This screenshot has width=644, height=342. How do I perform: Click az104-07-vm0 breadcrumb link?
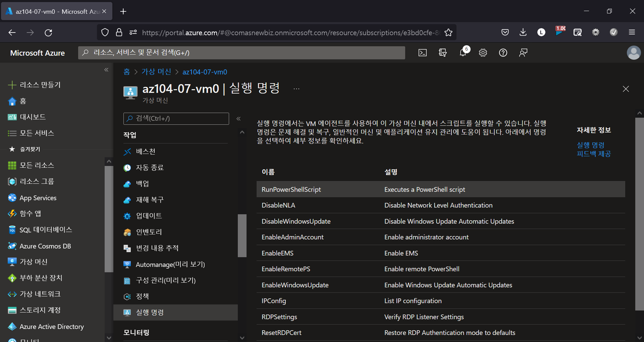(x=205, y=72)
